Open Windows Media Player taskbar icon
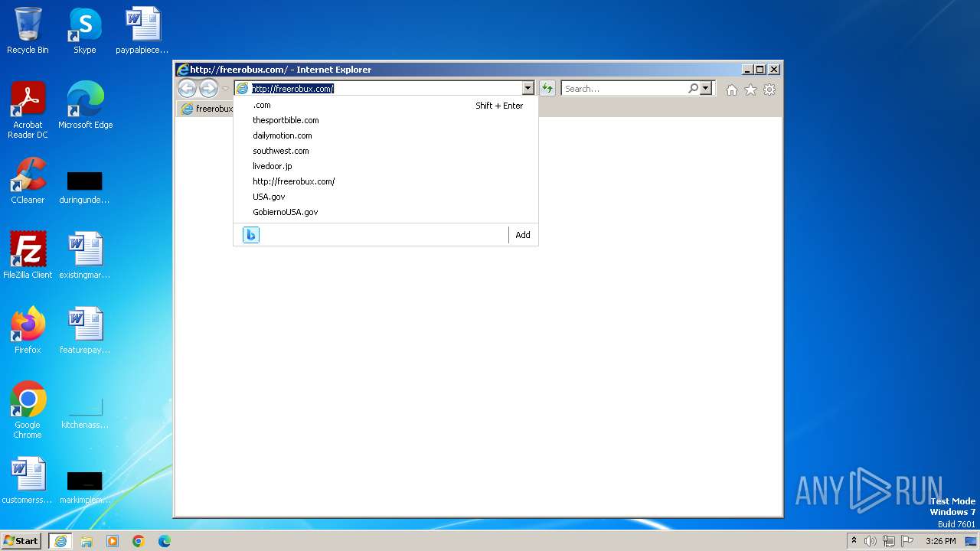Viewport: 980px width, 551px height. point(113,541)
